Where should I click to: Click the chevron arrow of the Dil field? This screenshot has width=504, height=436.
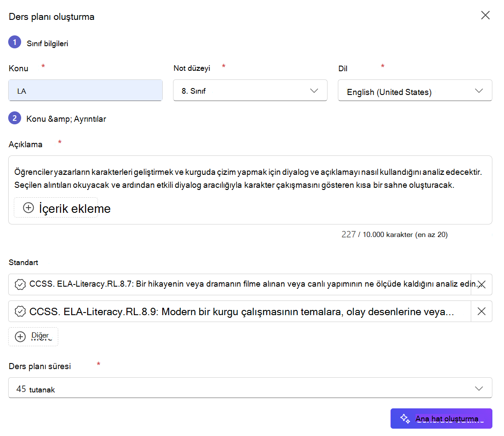479,91
